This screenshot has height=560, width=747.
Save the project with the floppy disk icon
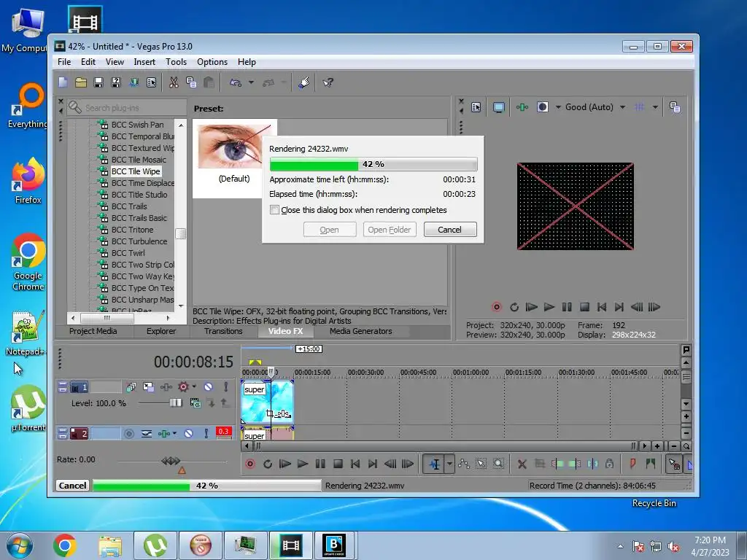coord(98,82)
